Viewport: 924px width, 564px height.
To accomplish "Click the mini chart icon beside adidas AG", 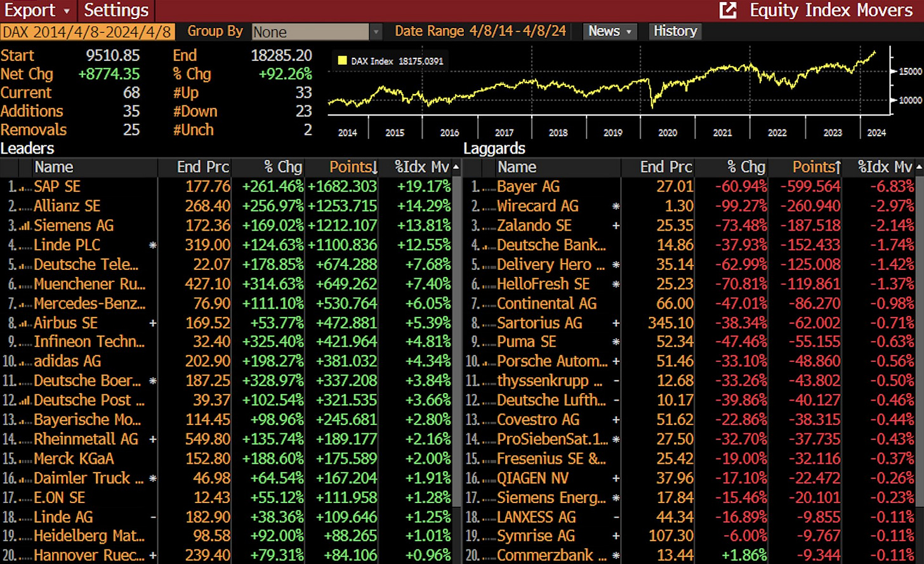I will click(x=25, y=363).
